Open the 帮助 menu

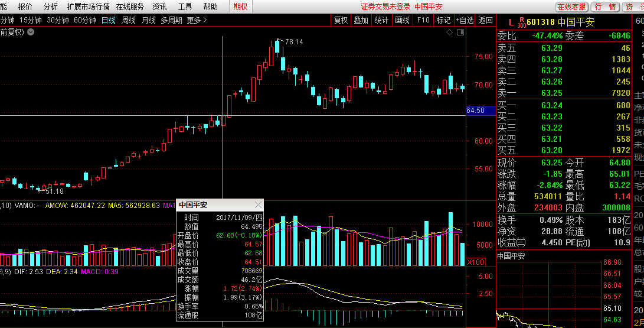coord(210,7)
